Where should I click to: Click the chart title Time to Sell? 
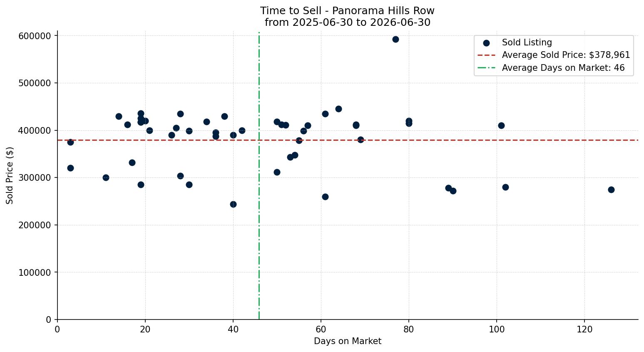pyautogui.click(x=347, y=11)
